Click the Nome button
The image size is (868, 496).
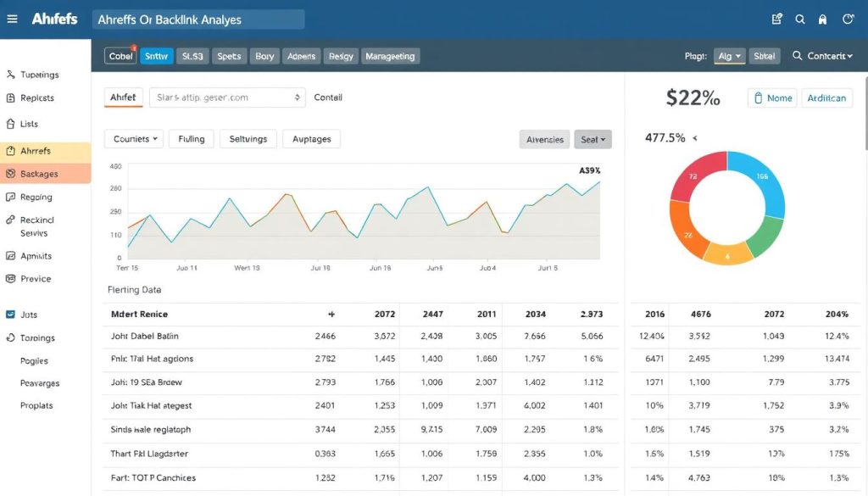[772, 98]
